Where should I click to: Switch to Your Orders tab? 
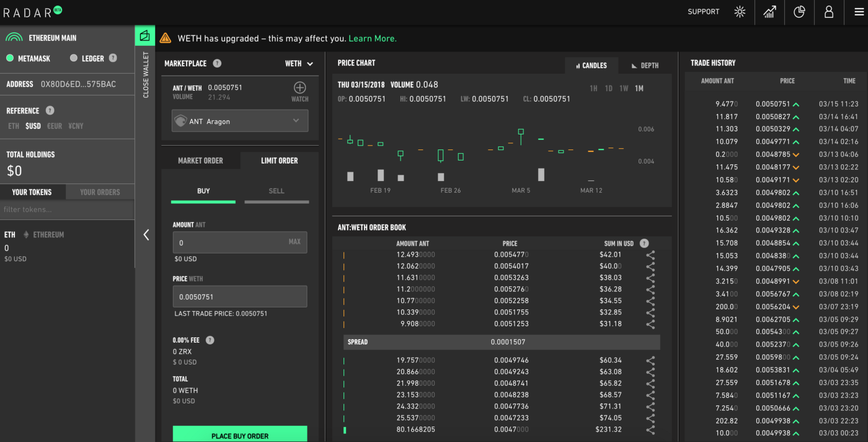coord(100,192)
